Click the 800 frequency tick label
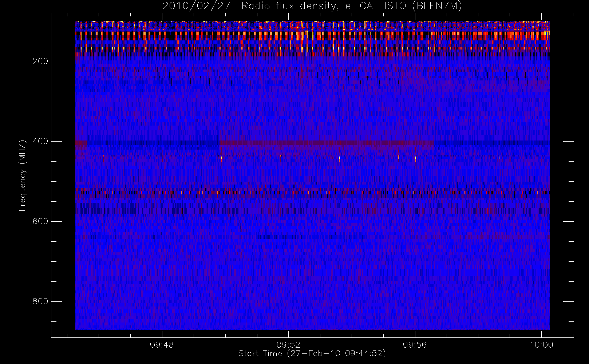The image size is (589, 364). point(40,301)
